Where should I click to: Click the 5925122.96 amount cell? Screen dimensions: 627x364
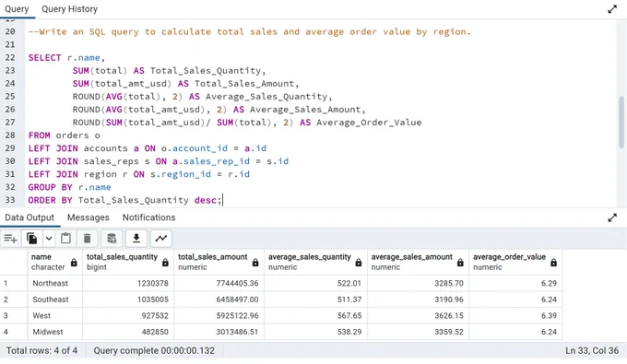[x=219, y=316]
